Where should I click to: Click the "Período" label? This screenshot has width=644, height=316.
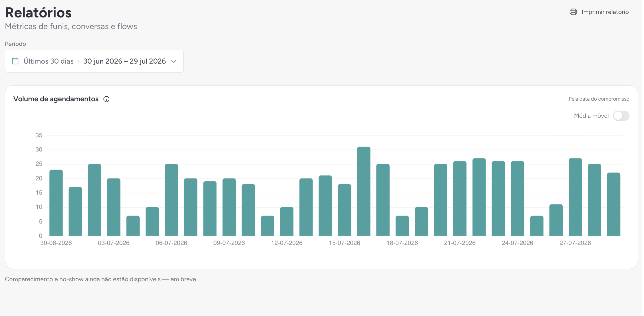click(15, 44)
